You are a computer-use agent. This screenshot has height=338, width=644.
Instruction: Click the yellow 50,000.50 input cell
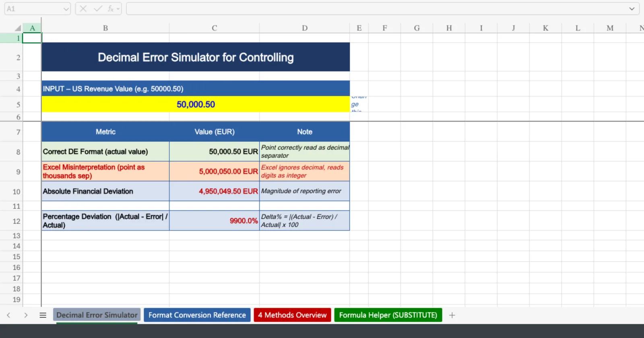196,104
